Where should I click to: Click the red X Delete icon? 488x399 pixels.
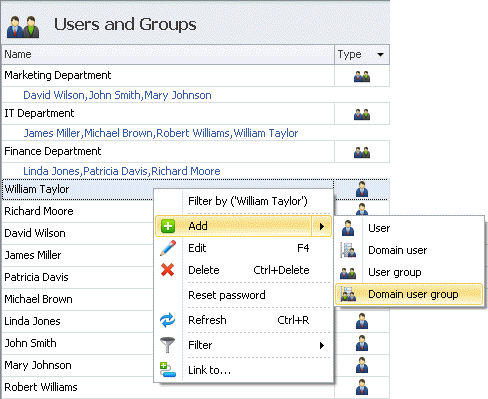point(167,270)
